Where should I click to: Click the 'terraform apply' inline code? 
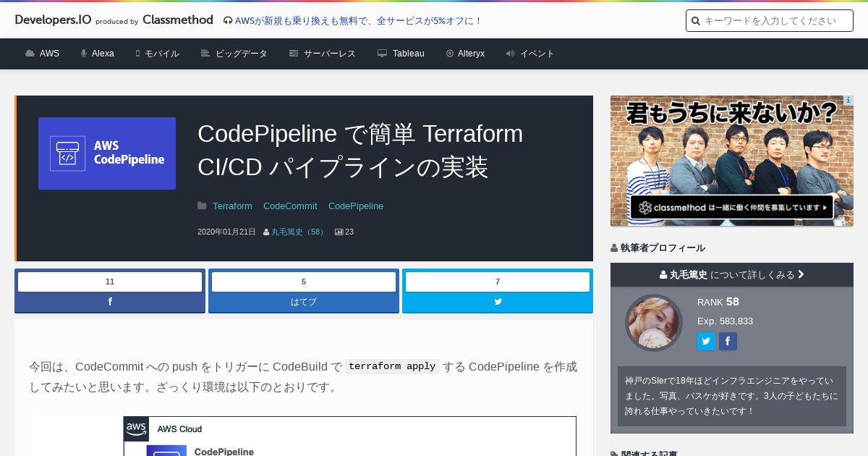tap(392, 366)
